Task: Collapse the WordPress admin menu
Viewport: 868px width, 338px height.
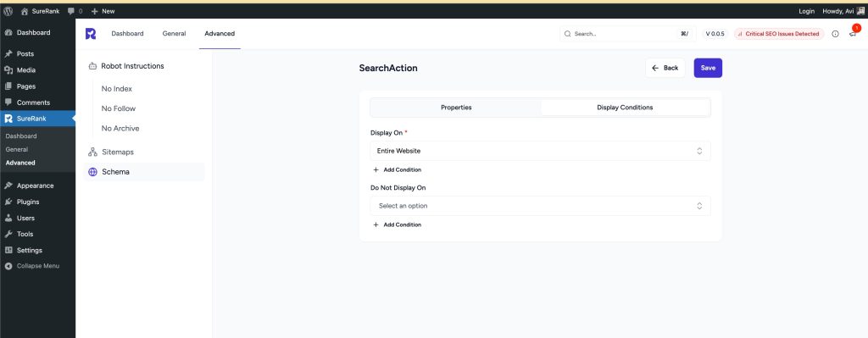Action: 37,266
